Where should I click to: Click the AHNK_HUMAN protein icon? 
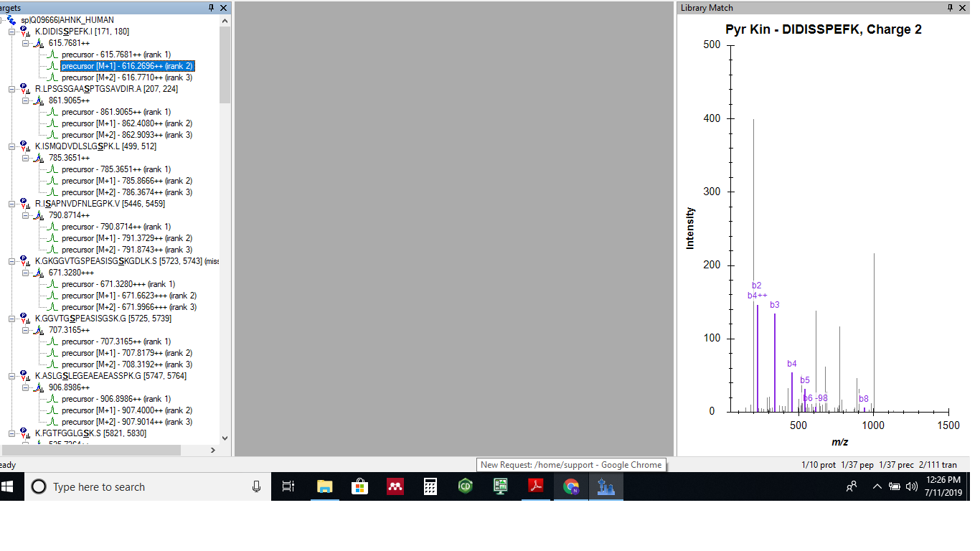[x=11, y=20]
